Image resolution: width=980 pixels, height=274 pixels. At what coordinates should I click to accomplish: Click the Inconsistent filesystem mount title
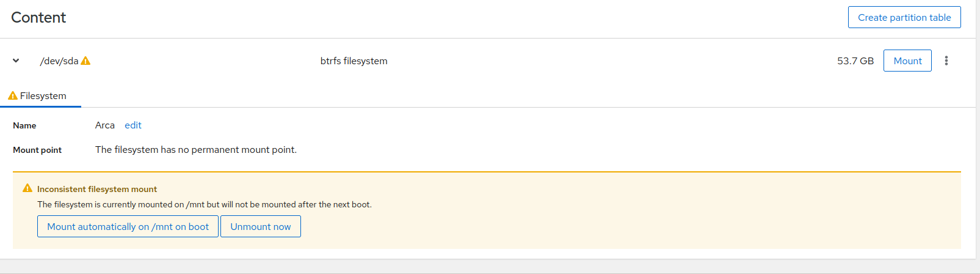(x=97, y=189)
